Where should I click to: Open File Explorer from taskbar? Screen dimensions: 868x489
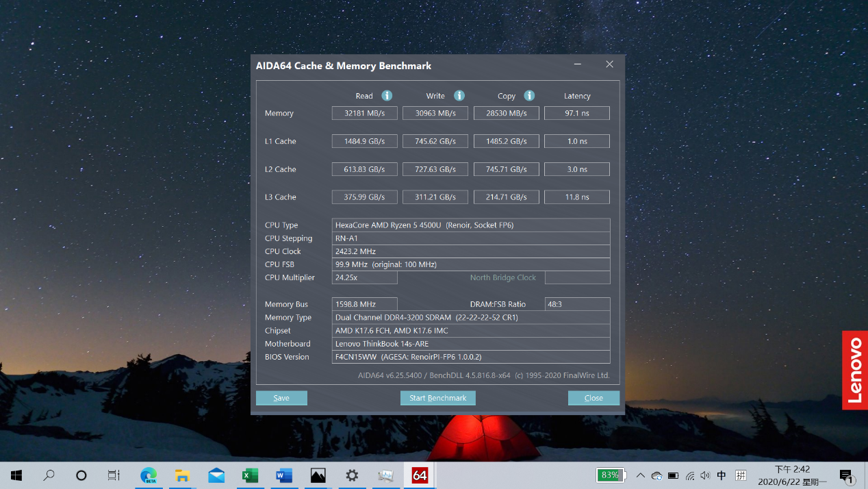tap(182, 475)
